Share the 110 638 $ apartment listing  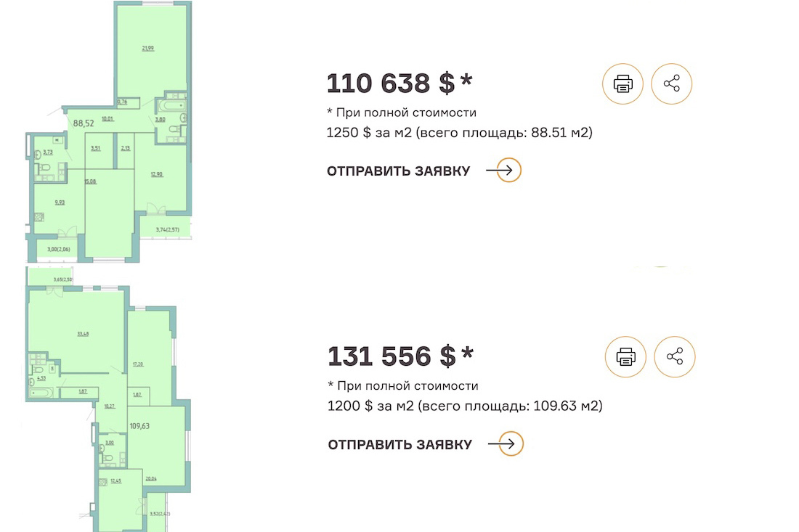coord(672,83)
